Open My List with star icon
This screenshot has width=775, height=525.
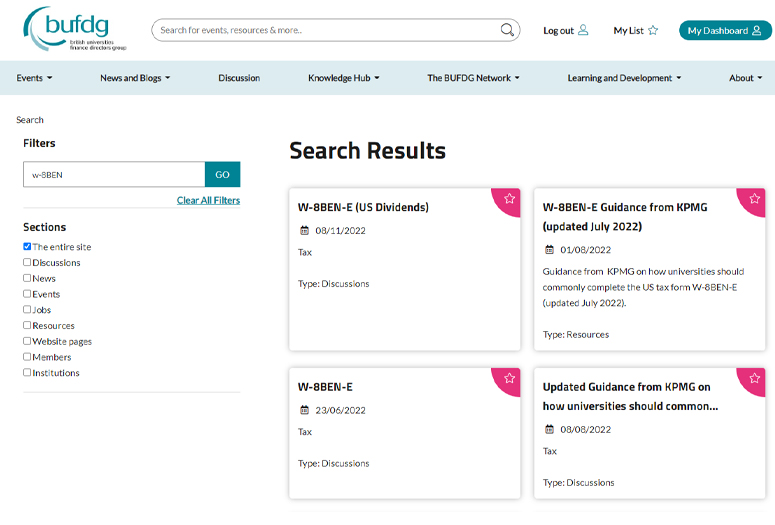(x=635, y=31)
